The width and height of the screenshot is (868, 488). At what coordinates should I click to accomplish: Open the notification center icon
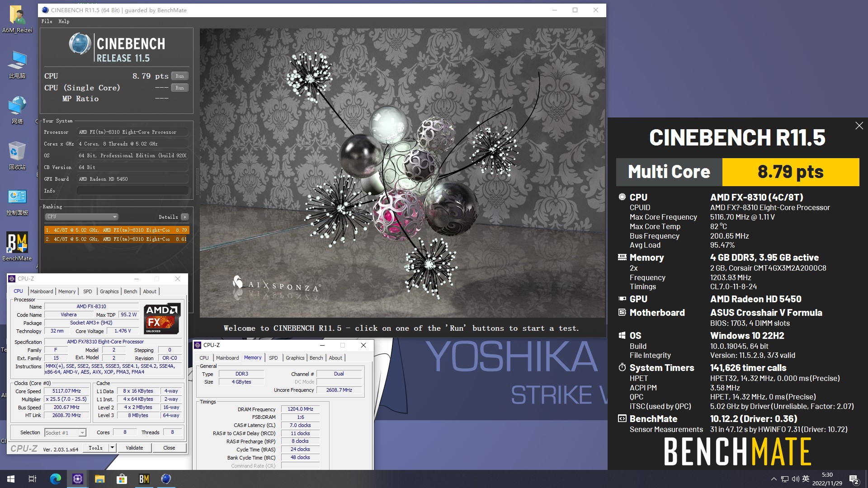tap(854, 479)
